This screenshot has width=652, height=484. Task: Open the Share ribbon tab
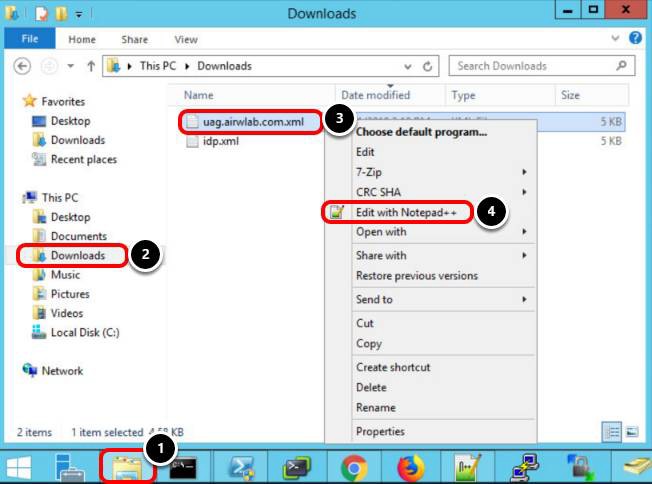(x=135, y=40)
